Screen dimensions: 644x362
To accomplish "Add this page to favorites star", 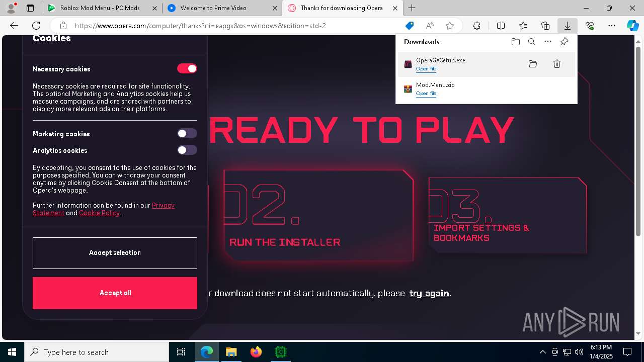I will coord(450,26).
